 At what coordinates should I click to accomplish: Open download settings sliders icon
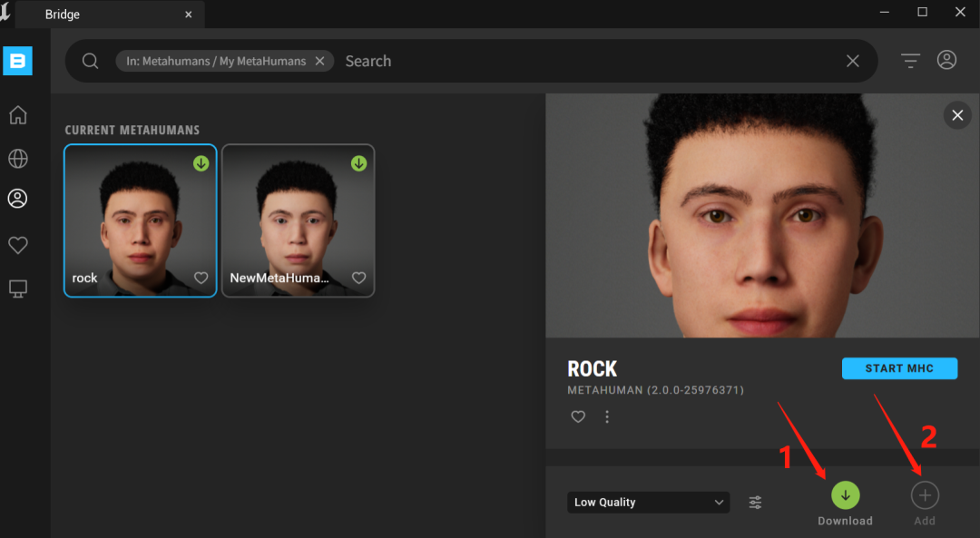click(x=755, y=503)
